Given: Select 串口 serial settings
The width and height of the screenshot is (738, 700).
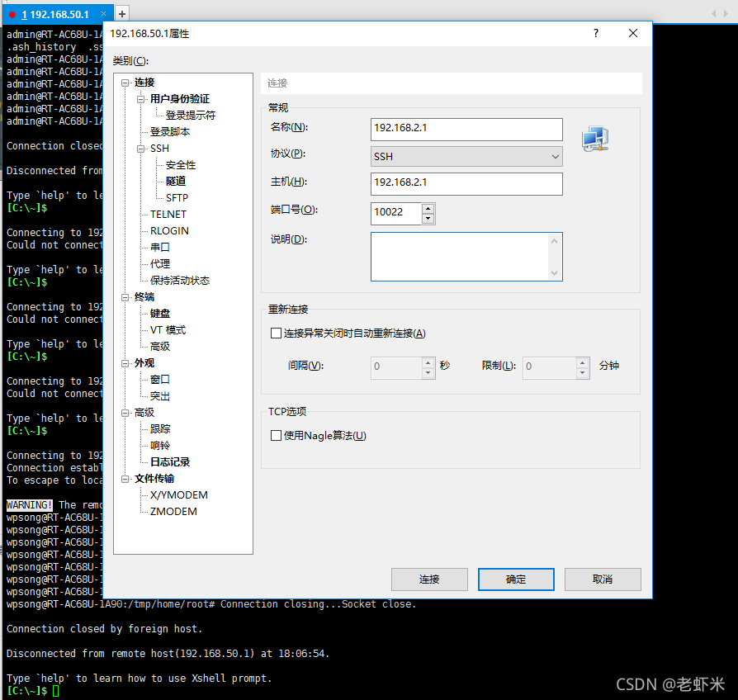Looking at the screenshot, I should click(x=160, y=247).
